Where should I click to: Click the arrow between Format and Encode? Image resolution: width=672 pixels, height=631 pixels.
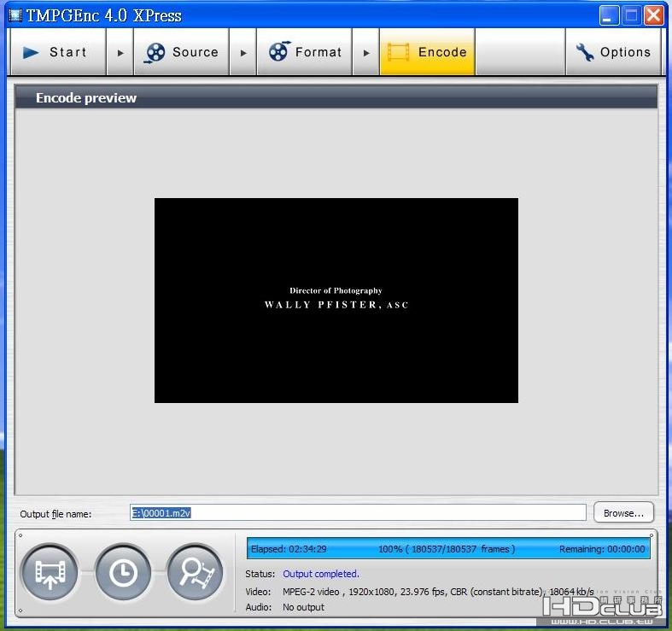pyautogui.click(x=366, y=52)
